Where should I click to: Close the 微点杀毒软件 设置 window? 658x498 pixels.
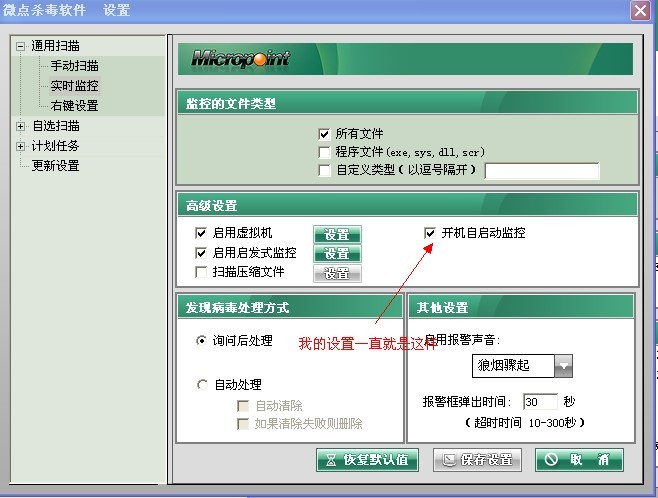pyautogui.click(x=640, y=10)
